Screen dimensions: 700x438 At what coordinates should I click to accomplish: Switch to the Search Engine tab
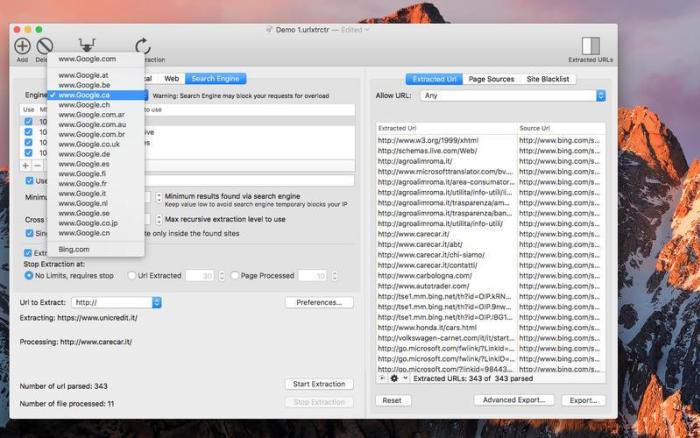[x=215, y=79]
